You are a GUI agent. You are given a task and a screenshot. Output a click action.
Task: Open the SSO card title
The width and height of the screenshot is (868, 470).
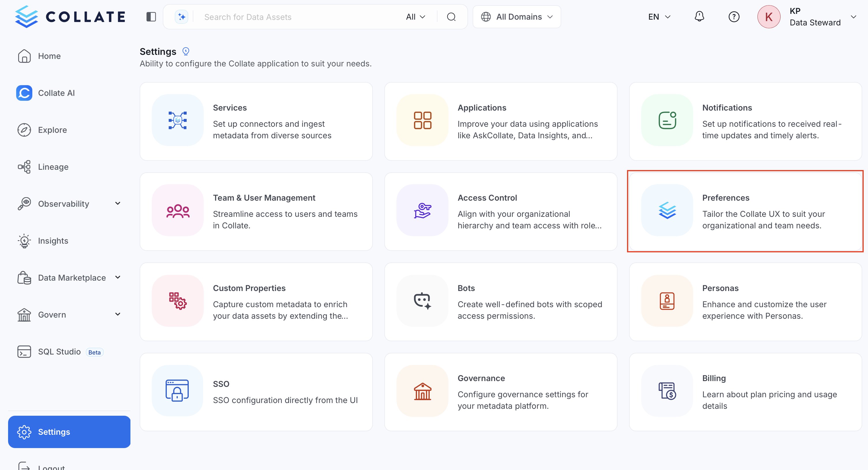click(x=221, y=384)
